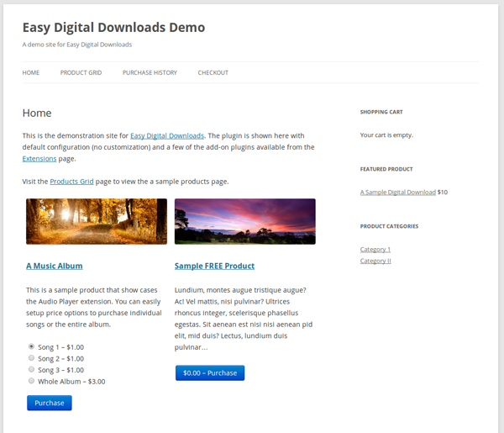The width and height of the screenshot is (504, 433).
Task: Open the A Music Album title link
Action: [55, 266]
